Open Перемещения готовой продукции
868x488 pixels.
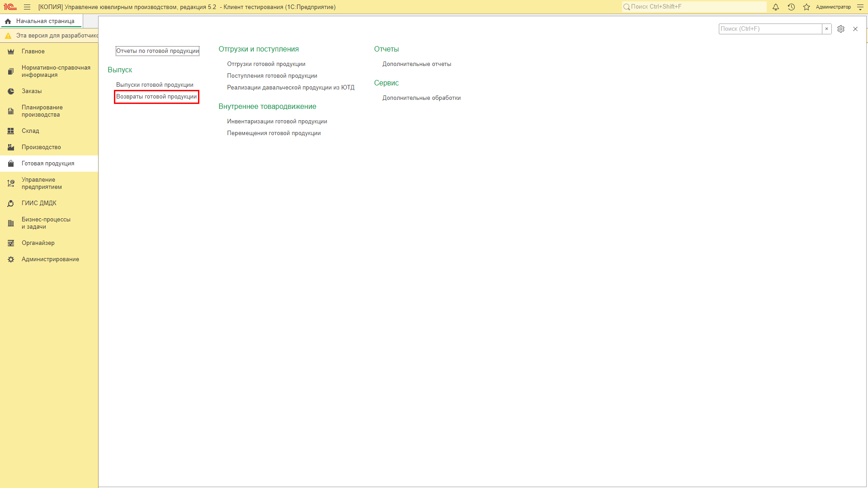click(274, 133)
